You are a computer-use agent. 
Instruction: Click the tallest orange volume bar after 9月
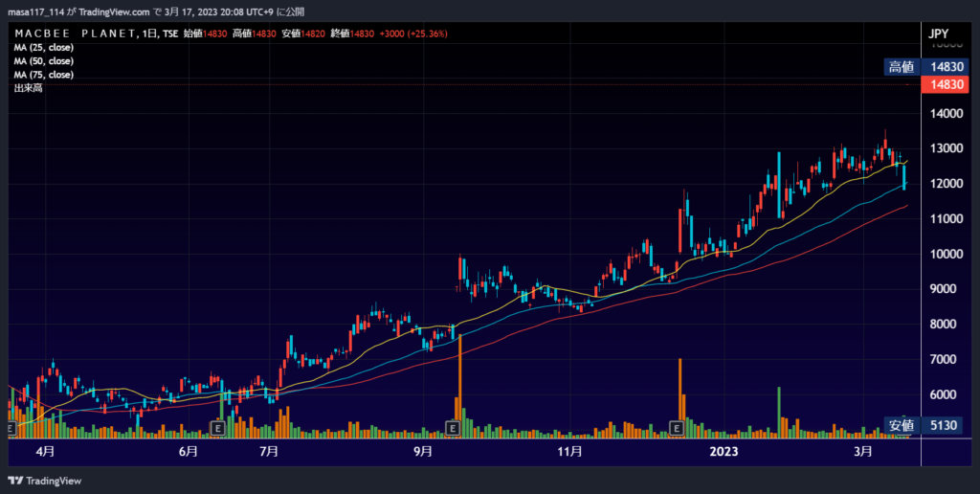[460, 386]
